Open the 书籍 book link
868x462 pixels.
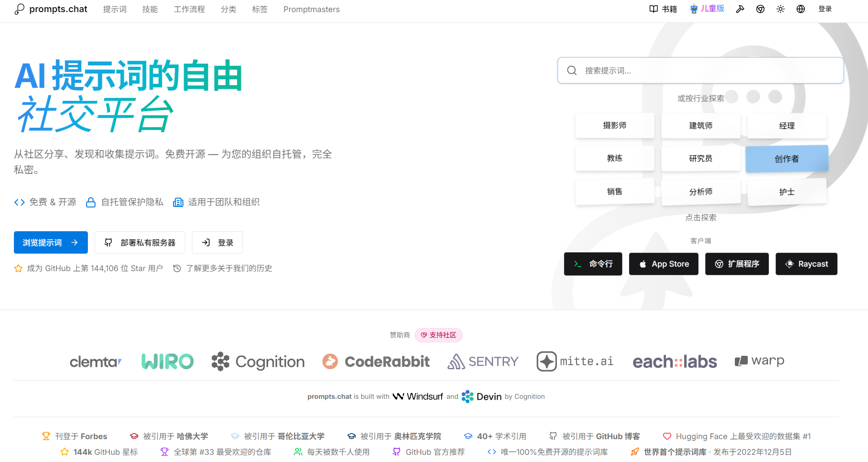point(663,9)
